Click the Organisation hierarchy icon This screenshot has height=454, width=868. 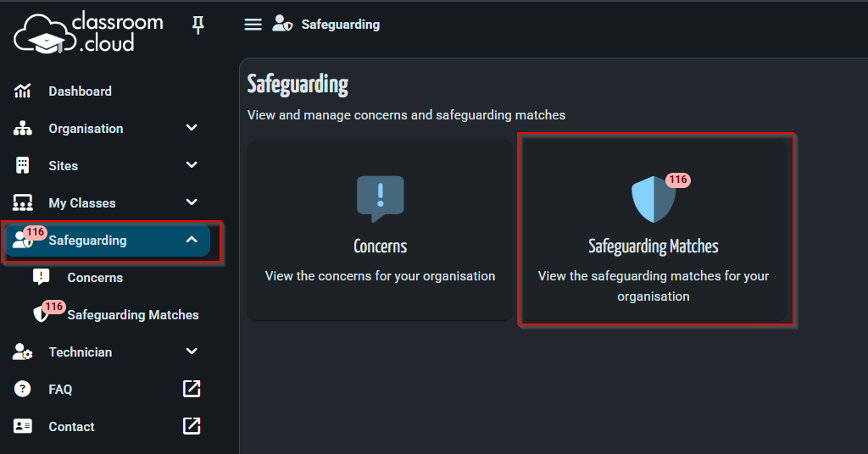22,128
